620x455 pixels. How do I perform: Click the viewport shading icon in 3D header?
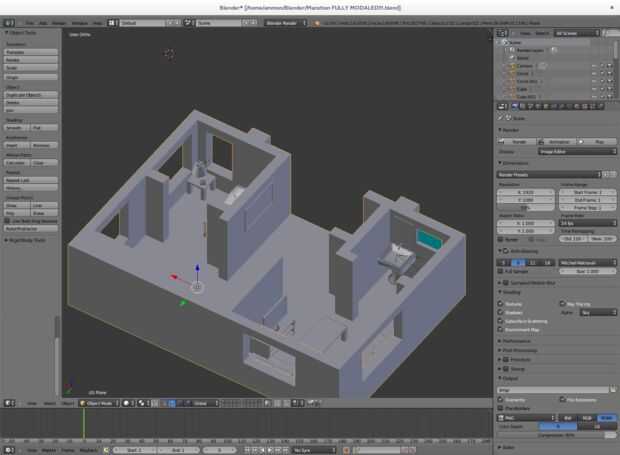pyautogui.click(x=127, y=403)
